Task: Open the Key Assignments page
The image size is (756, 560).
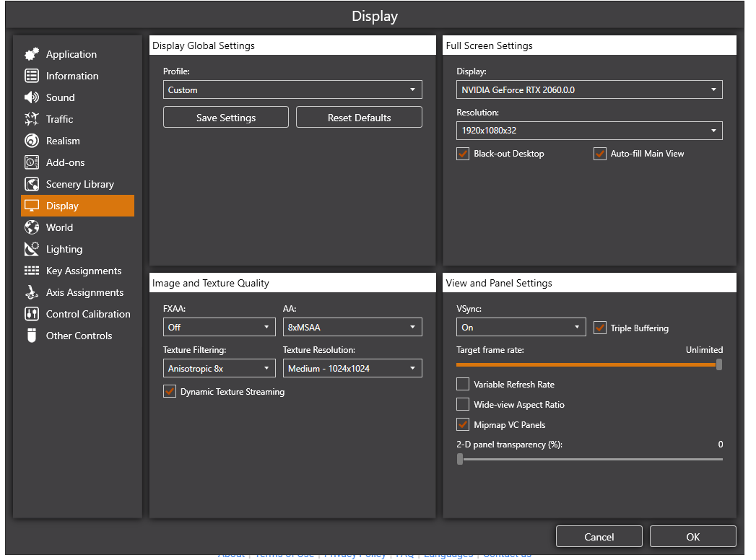Action: pyautogui.click(x=78, y=271)
